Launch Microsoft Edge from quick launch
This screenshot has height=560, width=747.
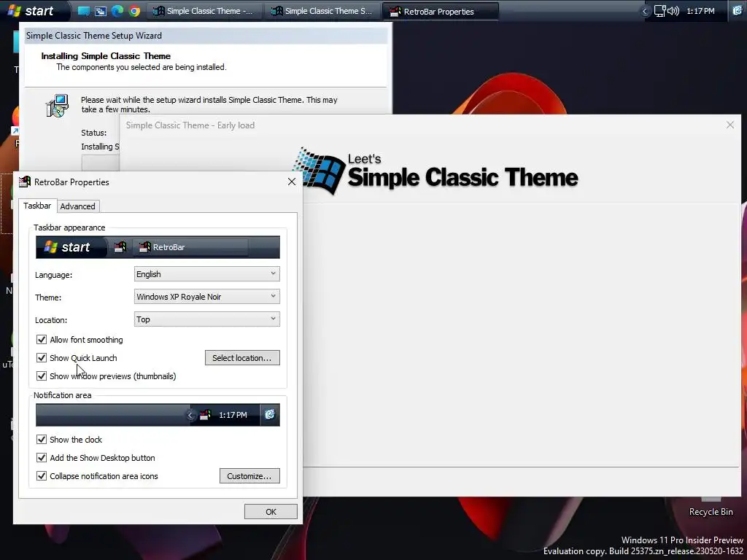(x=117, y=11)
